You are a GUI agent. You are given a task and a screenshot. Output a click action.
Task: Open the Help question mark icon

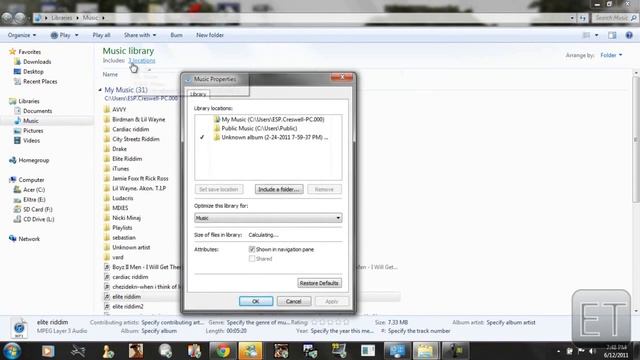(x=629, y=35)
